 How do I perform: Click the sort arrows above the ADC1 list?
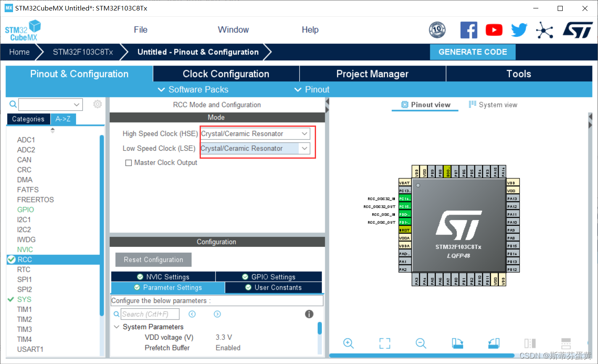pos(53,130)
